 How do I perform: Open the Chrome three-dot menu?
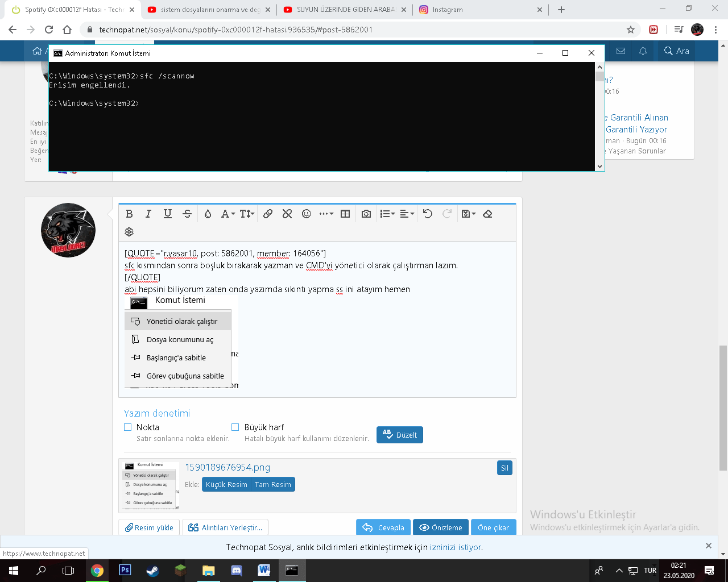[716, 30]
